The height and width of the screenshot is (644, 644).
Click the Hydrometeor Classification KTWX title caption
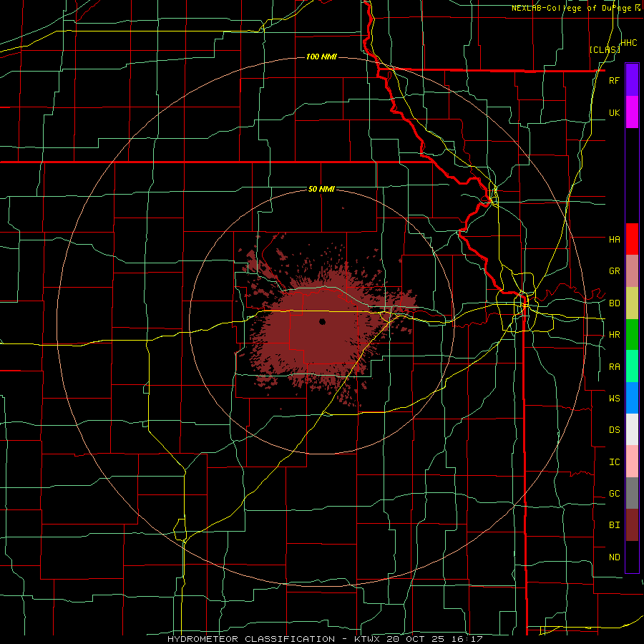[x=325, y=639]
